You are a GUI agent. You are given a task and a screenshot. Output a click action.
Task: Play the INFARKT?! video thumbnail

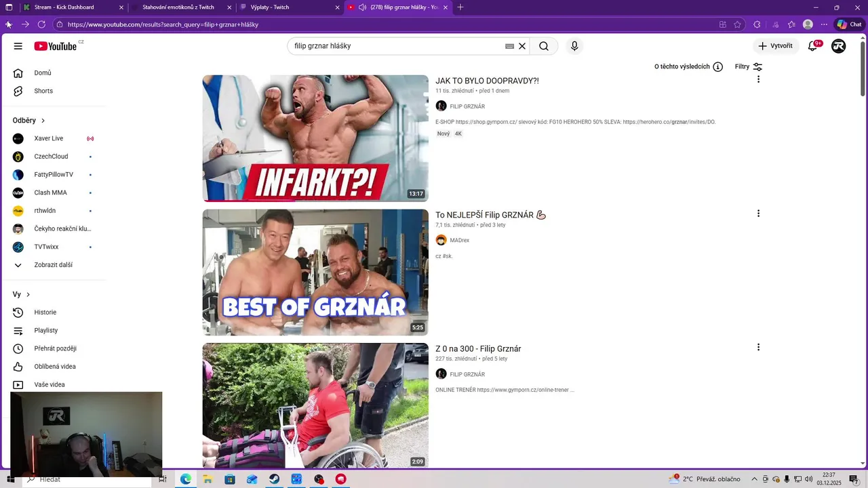(315, 138)
